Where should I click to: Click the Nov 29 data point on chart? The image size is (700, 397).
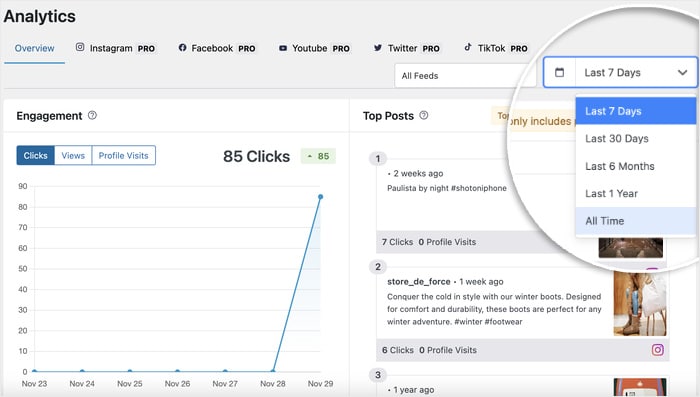(320, 196)
